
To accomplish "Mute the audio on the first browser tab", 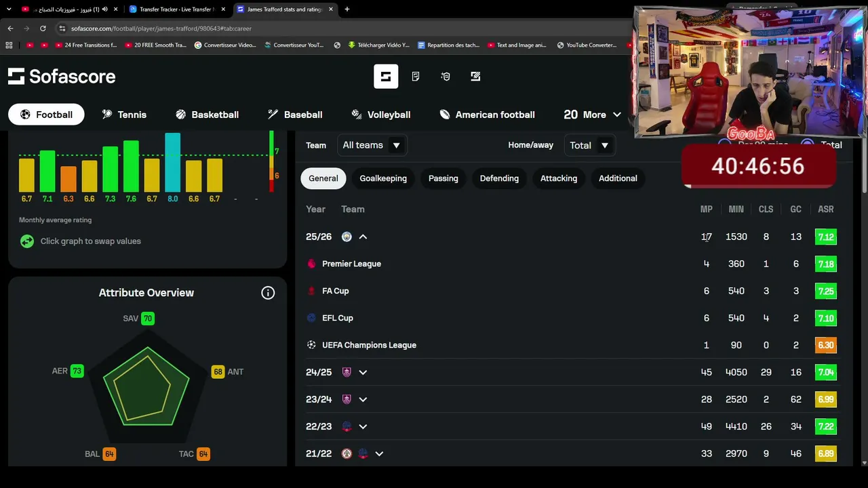I will click(x=104, y=9).
